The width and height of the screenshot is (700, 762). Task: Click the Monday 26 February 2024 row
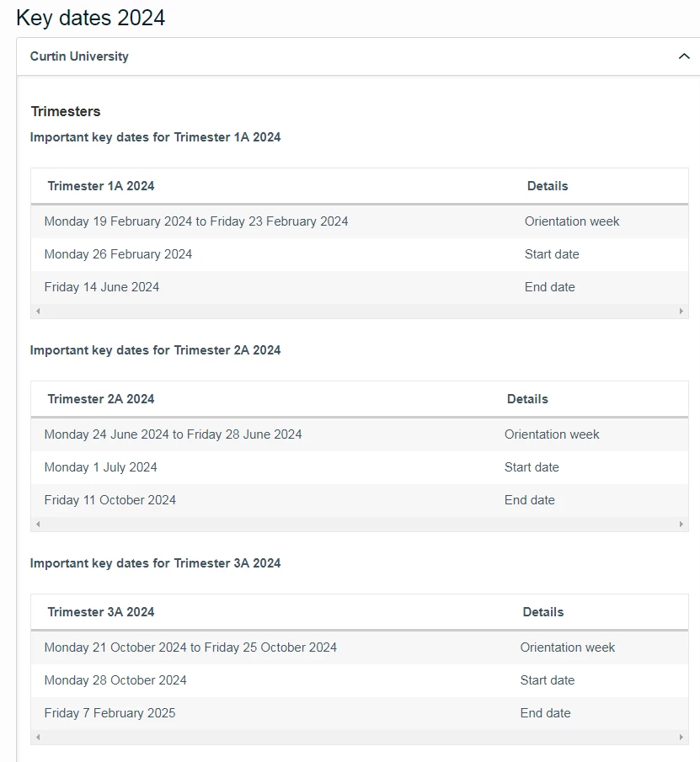click(x=360, y=254)
